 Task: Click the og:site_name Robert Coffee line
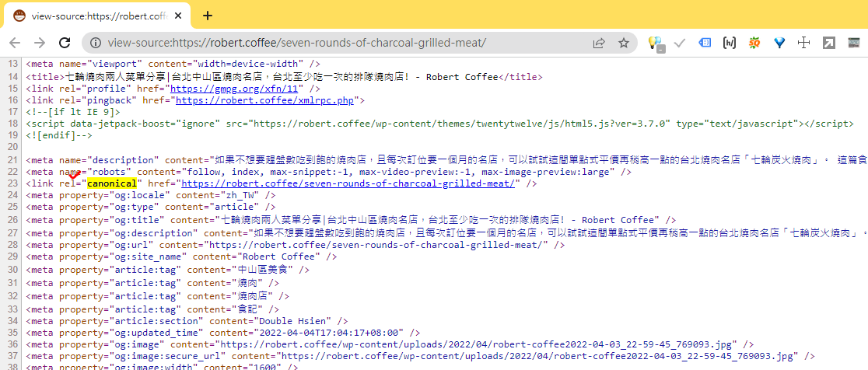coord(181,257)
